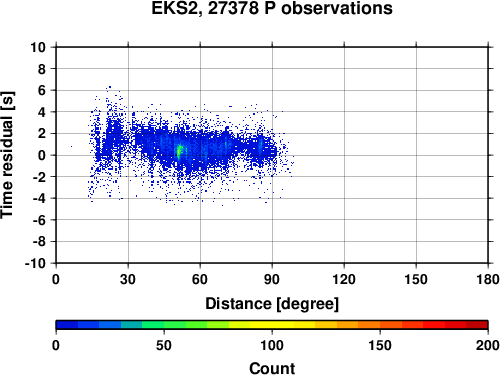This screenshot has width=500, height=375.
Task: Click the y-axis tick label -10
Action: point(35,263)
